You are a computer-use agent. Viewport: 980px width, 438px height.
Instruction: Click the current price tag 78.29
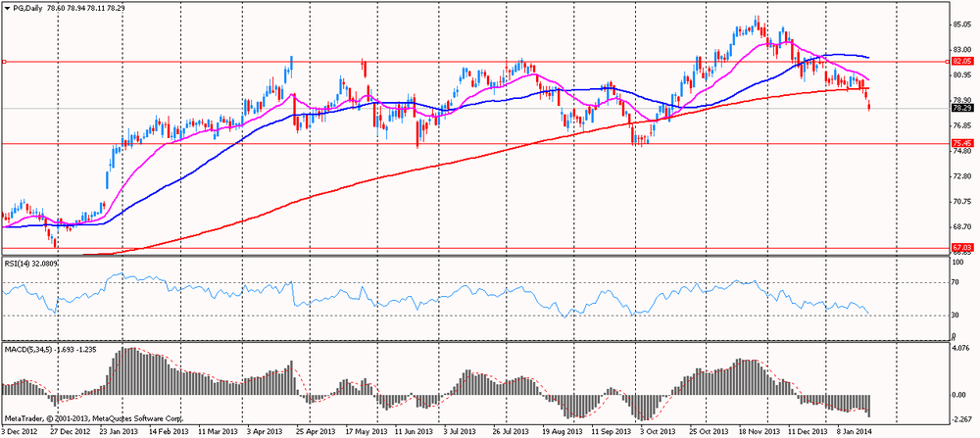pos(960,108)
